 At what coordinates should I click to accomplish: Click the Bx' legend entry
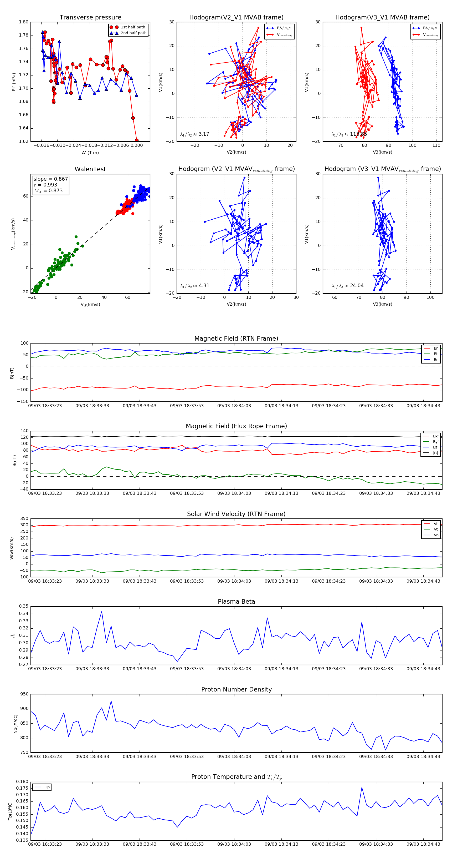click(431, 436)
